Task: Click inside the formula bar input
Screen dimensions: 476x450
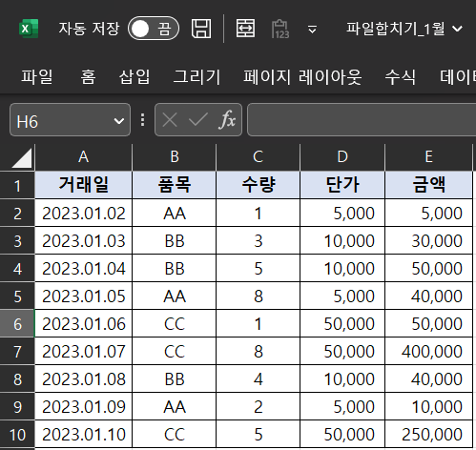Action: click(x=362, y=120)
